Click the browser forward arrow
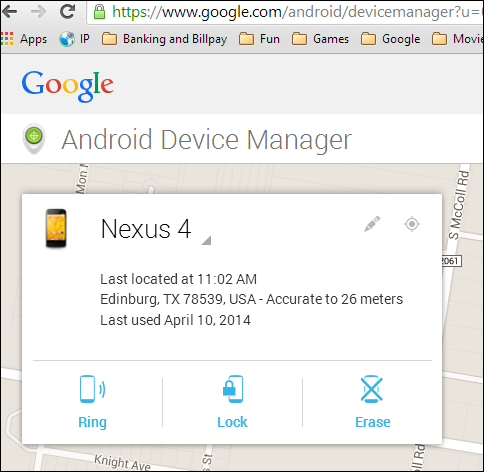The width and height of the screenshot is (484, 472). click(x=38, y=12)
